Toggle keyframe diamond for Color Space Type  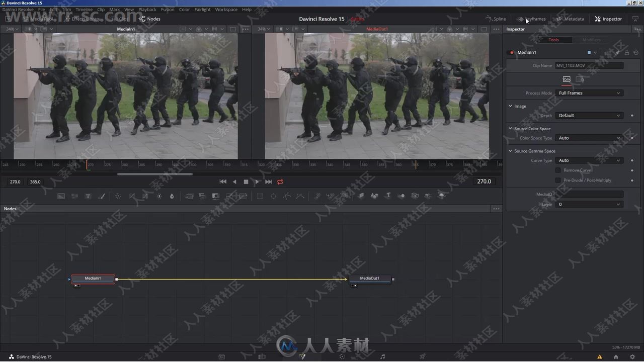632,138
